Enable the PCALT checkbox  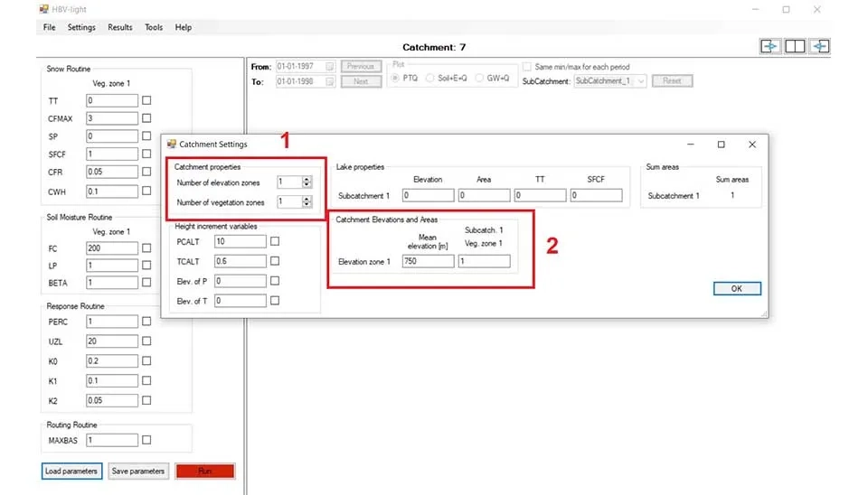[275, 241]
